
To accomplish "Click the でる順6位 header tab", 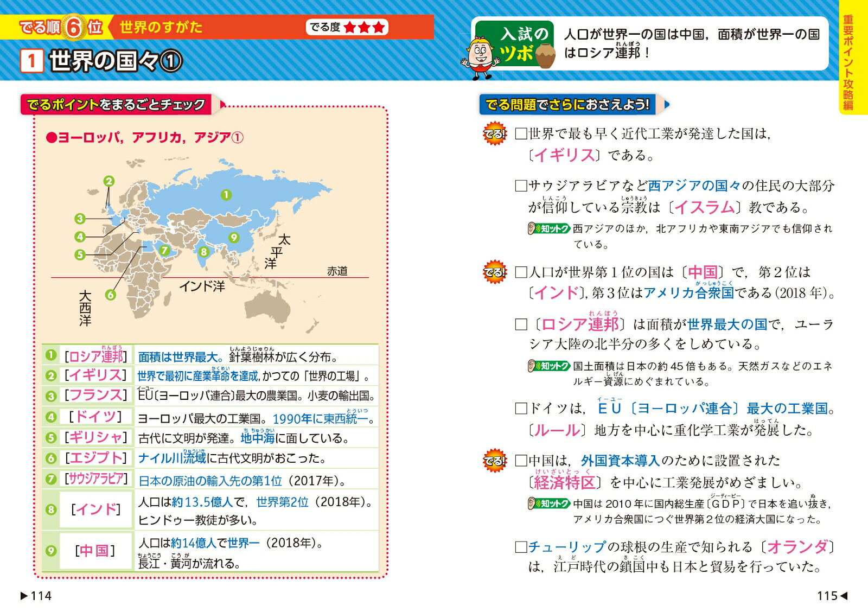I will pos(61,27).
